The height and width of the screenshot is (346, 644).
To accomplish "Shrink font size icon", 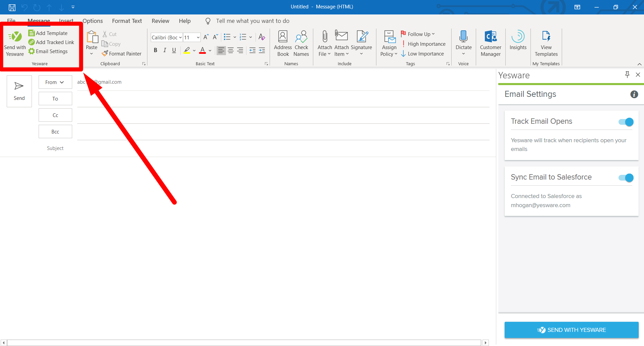I will (215, 37).
